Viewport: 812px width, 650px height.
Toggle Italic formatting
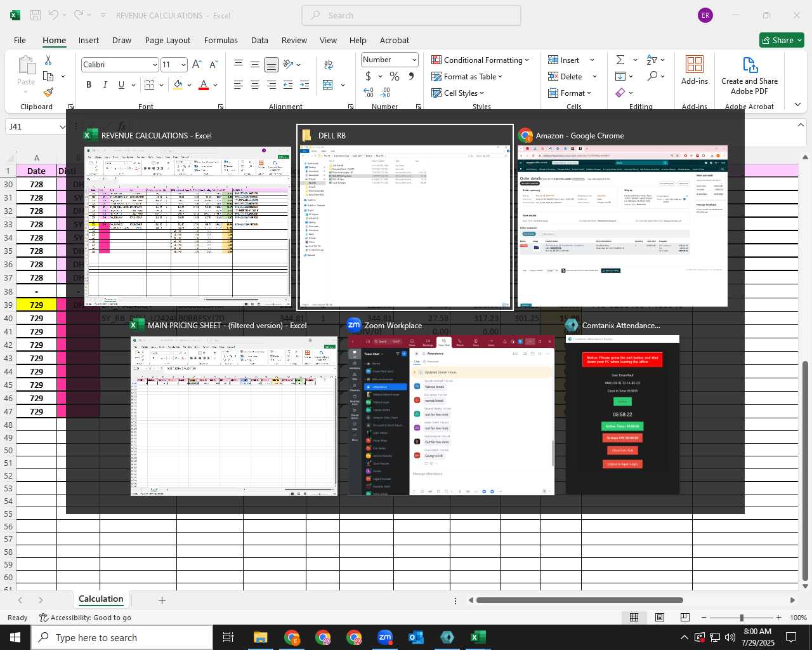pos(105,84)
